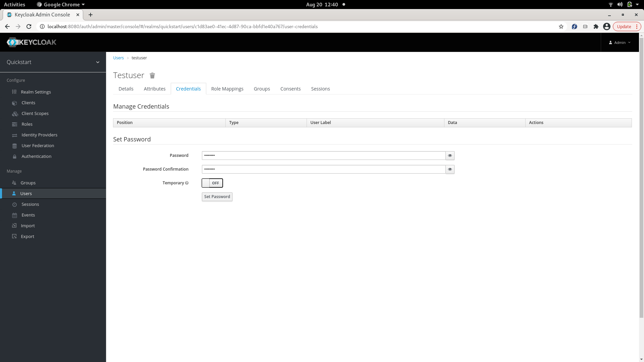Toggle the Temporary password switch OFF

212,183
